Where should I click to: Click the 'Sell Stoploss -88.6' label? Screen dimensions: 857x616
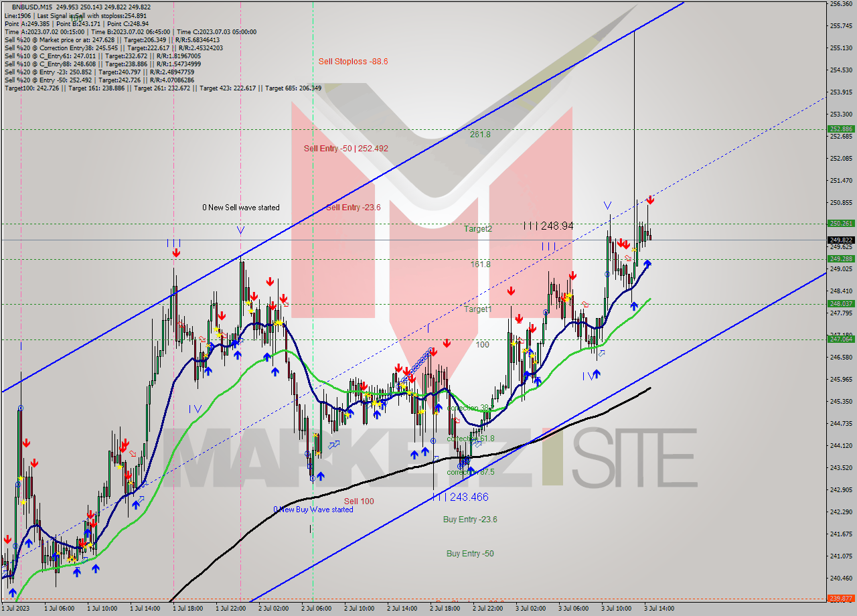(x=353, y=62)
